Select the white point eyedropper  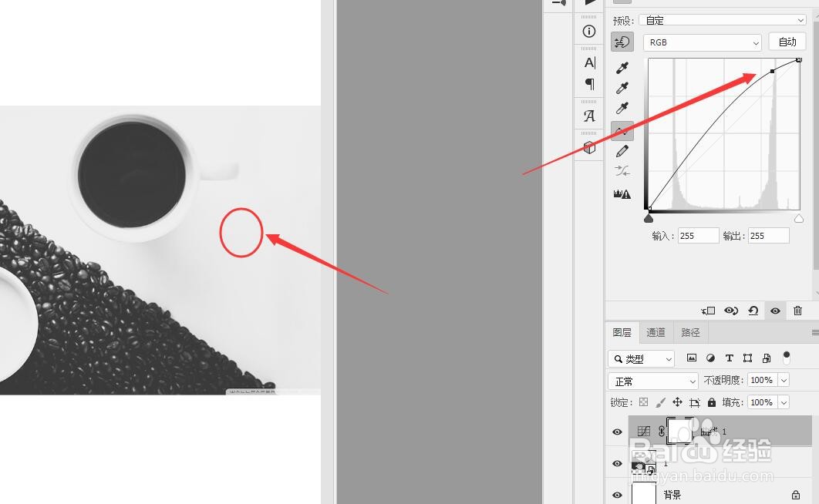(x=622, y=108)
